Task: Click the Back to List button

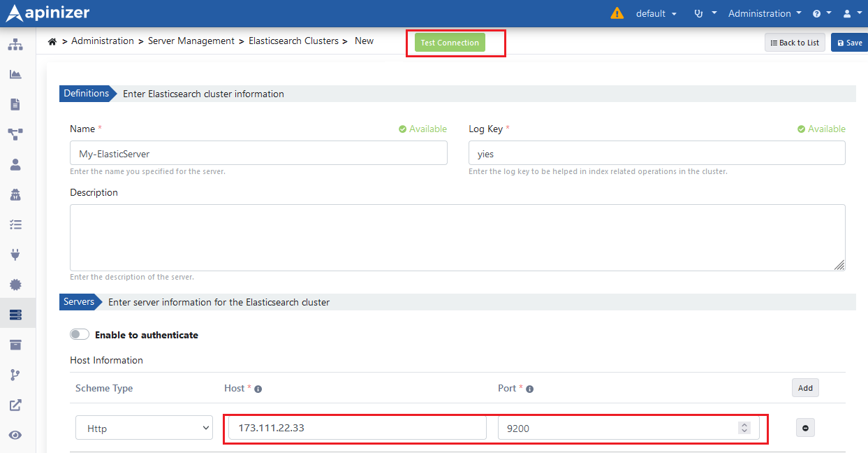Action: 795,43
